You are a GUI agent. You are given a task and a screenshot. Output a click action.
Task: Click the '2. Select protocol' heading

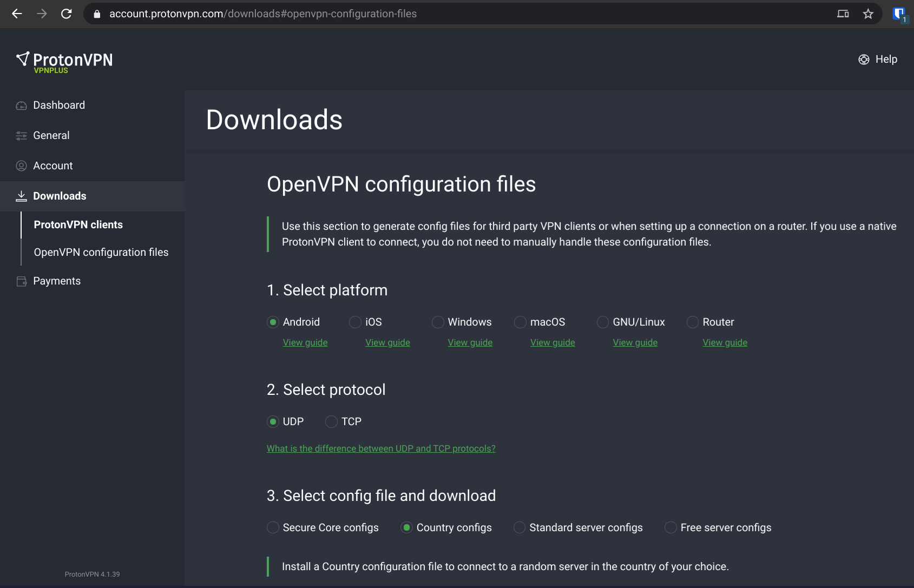(x=326, y=390)
